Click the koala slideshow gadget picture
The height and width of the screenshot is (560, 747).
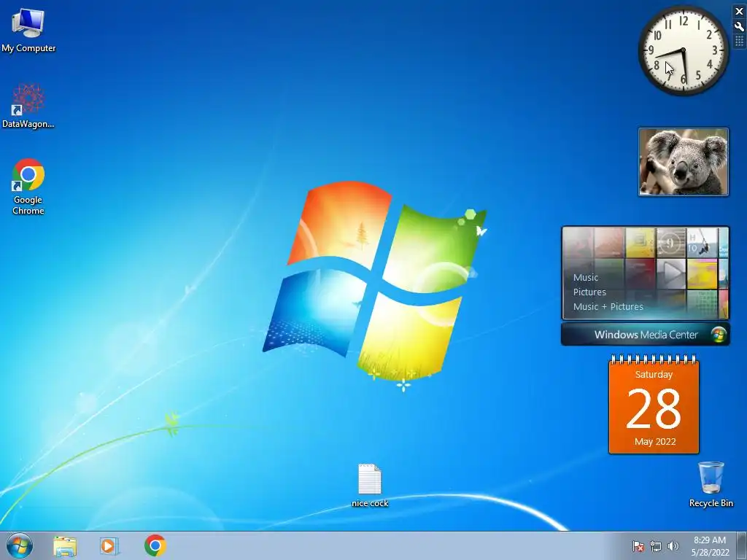[684, 162]
